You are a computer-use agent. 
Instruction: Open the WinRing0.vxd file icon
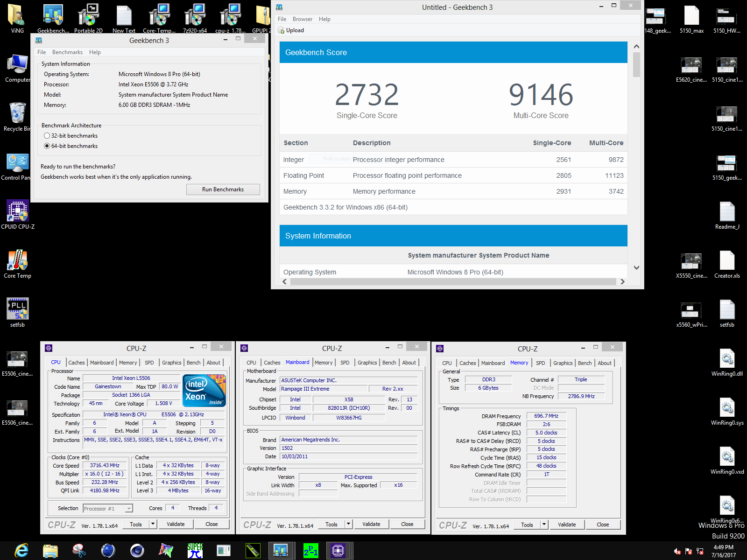tap(727, 460)
